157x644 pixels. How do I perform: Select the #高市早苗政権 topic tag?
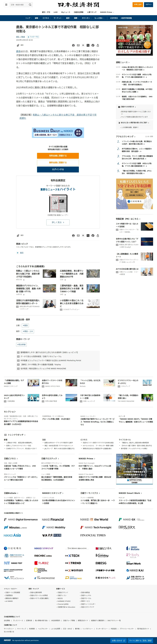pyautogui.click(x=126, y=18)
